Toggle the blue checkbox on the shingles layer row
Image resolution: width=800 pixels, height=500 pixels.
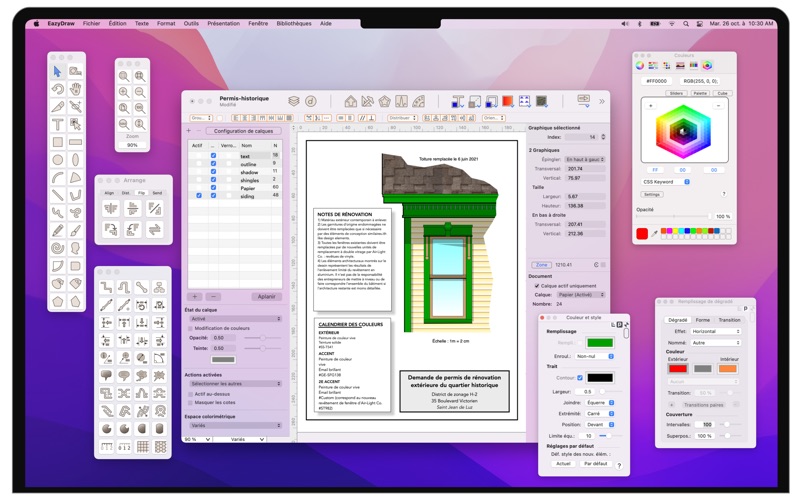tap(213, 180)
